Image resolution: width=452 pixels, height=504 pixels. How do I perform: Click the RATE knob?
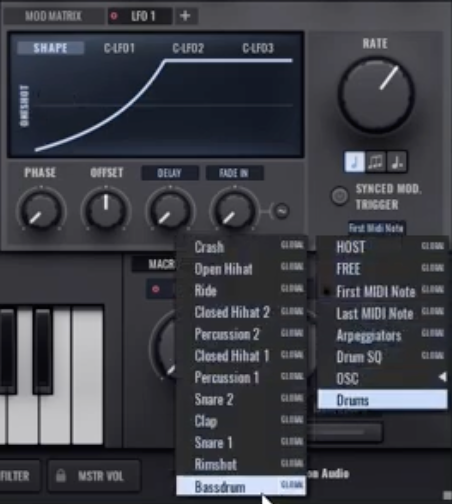pyautogui.click(x=376, y=95)
